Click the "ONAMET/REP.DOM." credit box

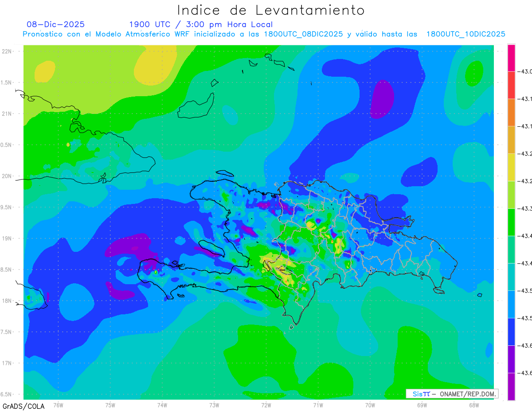[452, 394]
